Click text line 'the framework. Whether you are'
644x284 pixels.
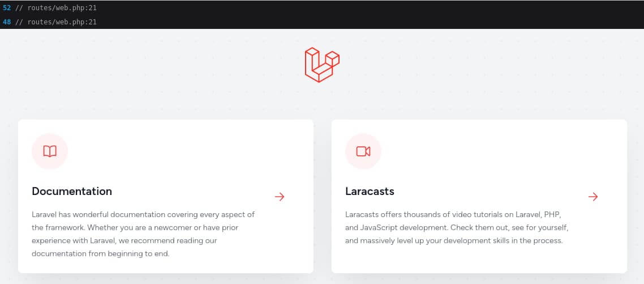click(135, 228)
